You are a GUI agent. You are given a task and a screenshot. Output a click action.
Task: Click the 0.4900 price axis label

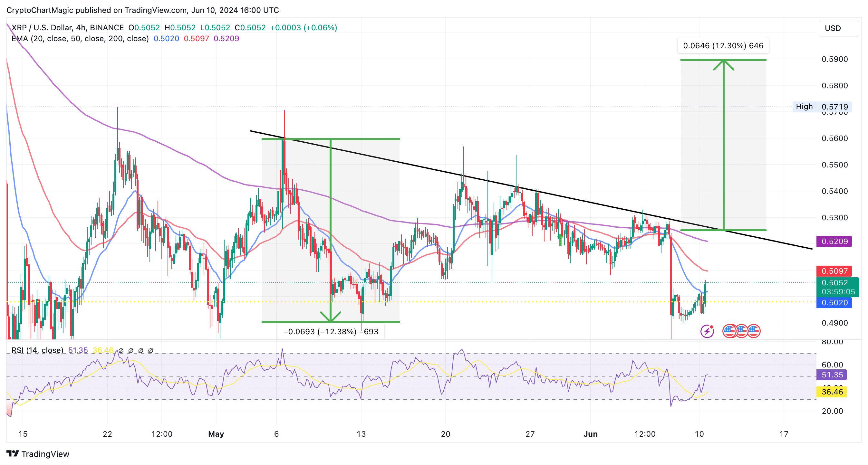click(x=834, y=323)
